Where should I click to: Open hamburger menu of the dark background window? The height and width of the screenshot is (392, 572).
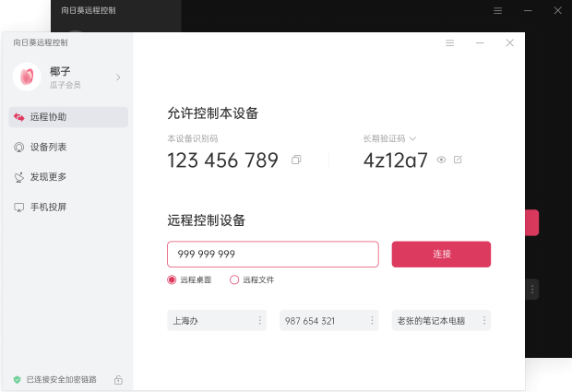pyautogui.click(x=498, y=10)
